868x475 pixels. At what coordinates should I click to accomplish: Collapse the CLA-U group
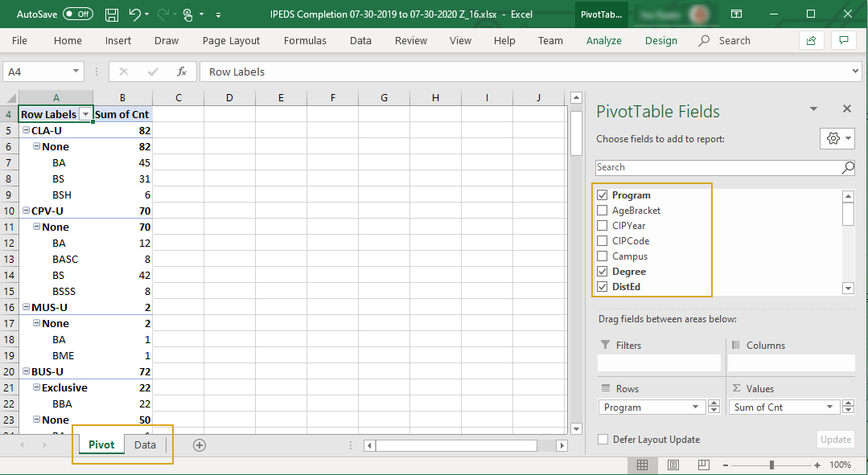pos(26,130)
